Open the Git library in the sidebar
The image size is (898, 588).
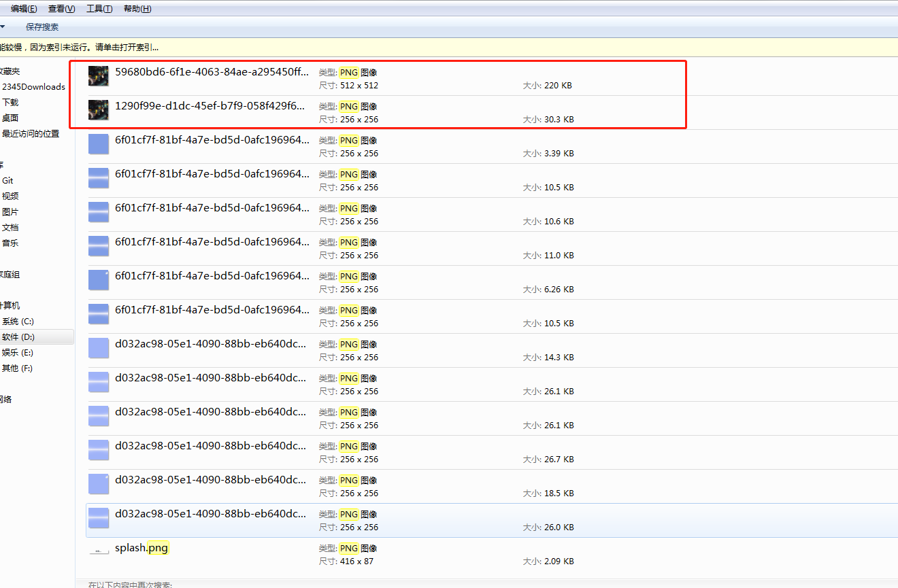(x=7, y=181)
